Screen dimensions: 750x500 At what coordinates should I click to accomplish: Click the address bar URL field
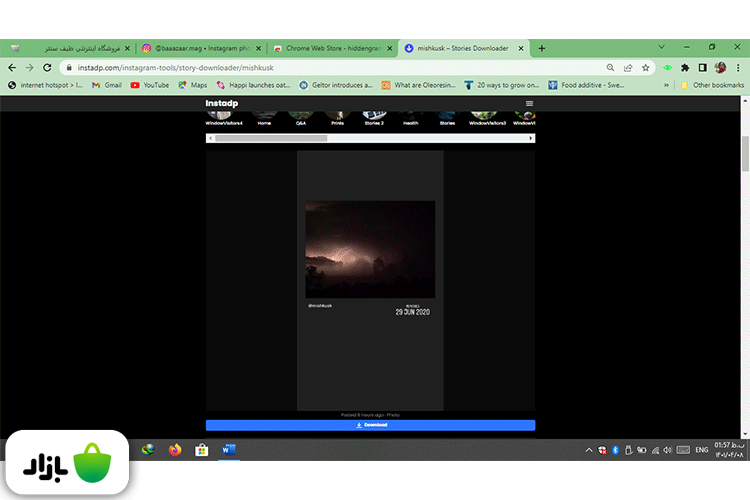pos(300,68)
